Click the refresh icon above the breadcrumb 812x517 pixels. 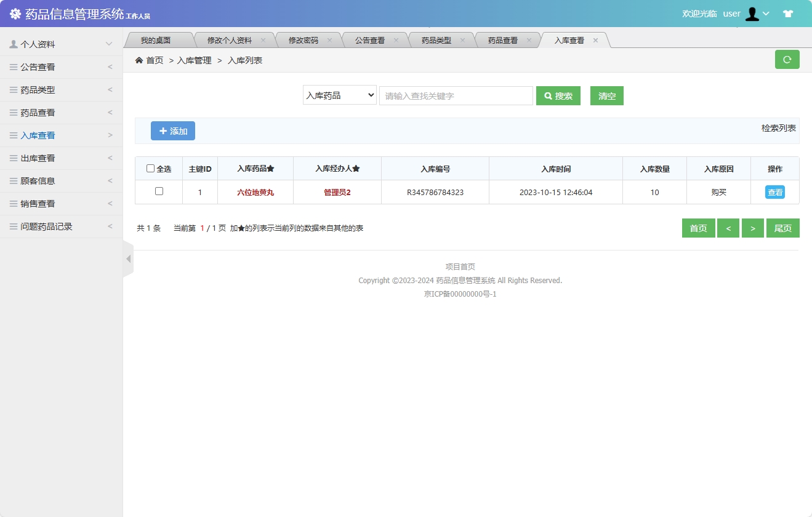787,59
